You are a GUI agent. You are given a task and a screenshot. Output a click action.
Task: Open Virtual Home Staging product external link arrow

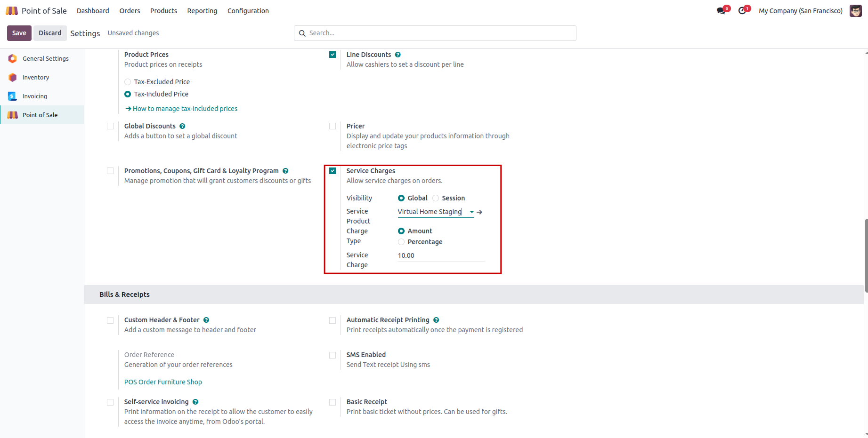pyautogui.click(x=479, y=212)
